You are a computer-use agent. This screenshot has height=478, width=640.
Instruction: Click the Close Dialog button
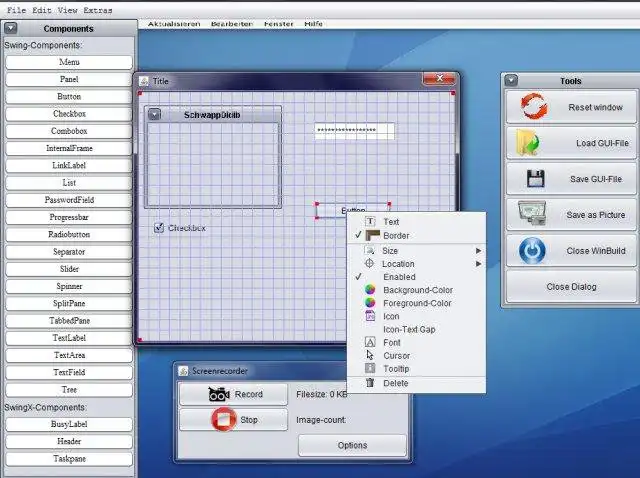[x=571, y=287]
